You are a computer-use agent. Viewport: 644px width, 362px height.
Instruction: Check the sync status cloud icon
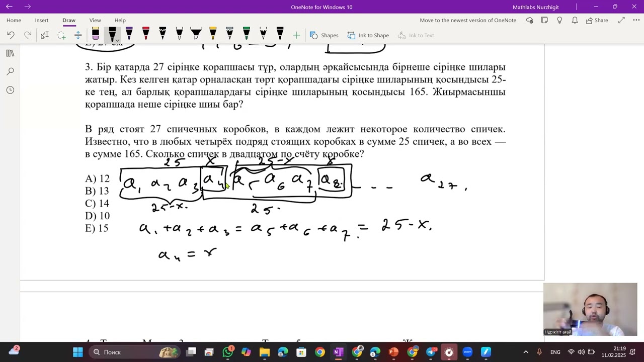click(x=529, y=20)
